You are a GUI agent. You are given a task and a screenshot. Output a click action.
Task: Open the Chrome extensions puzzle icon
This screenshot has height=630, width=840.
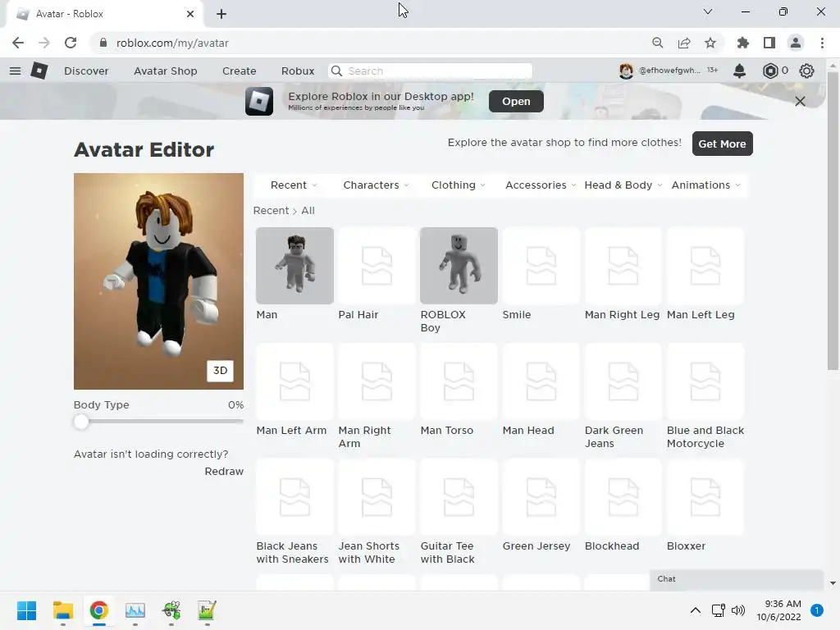point(743,43)
